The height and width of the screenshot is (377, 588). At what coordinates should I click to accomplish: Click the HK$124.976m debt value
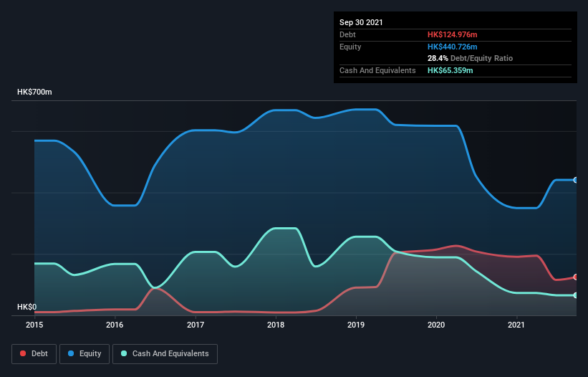tap(452, 34)
